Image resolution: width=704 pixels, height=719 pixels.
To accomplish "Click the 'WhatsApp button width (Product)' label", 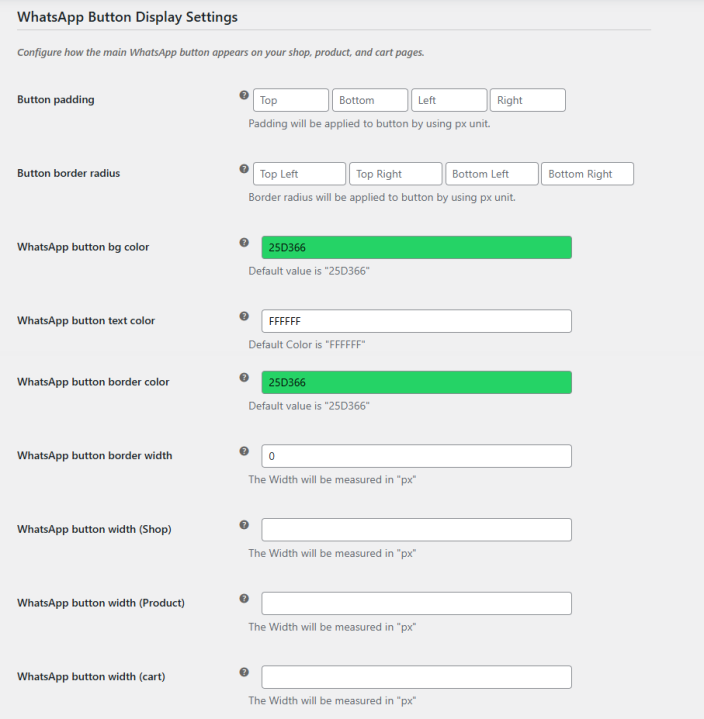I will pyautogui.click(x=101, y=603).
